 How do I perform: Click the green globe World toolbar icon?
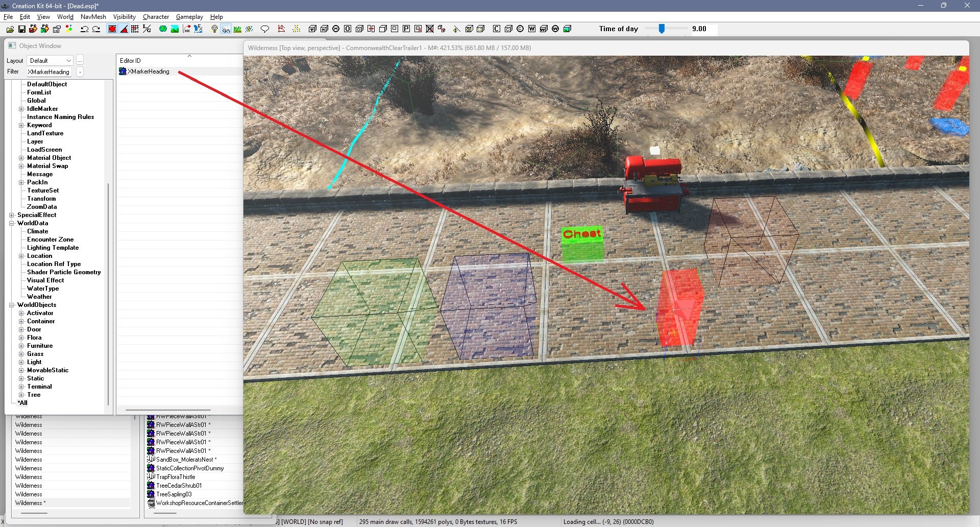point(163,29)
